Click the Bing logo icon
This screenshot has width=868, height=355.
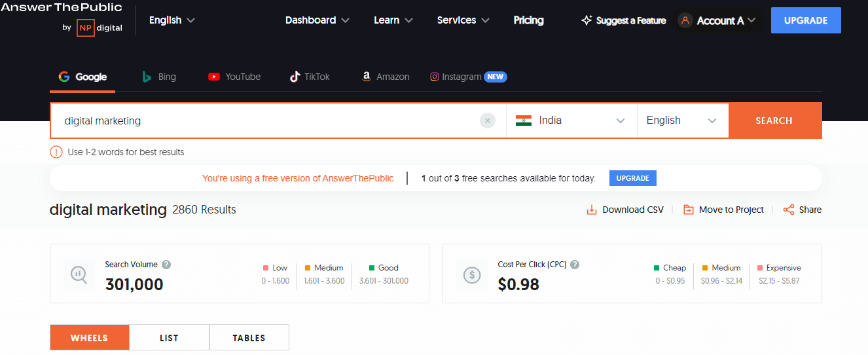click(x=147, y=77)
